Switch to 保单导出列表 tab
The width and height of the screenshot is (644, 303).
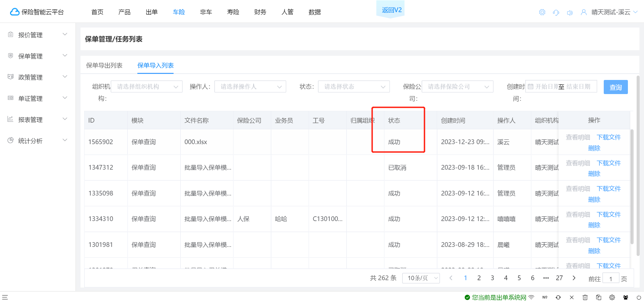(x=104, y=66)
